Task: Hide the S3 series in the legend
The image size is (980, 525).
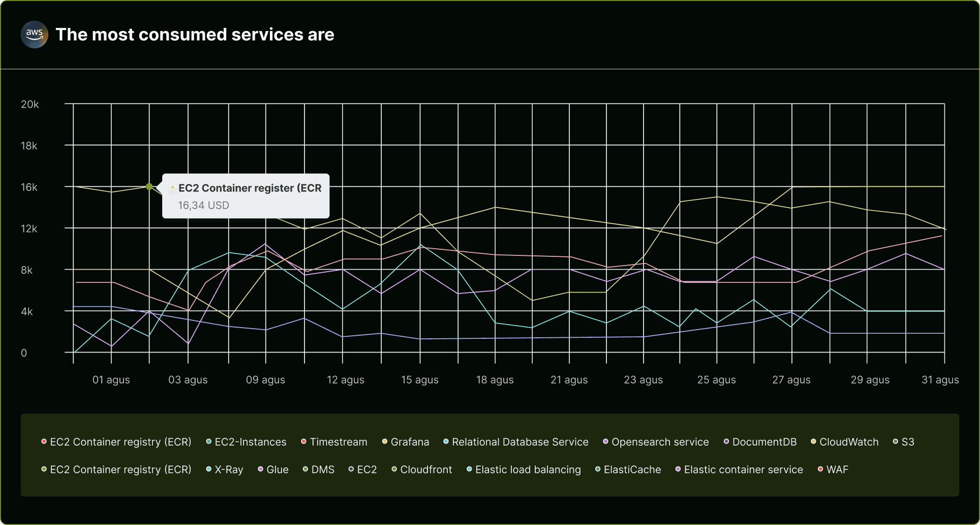Action: pos(908,442)
